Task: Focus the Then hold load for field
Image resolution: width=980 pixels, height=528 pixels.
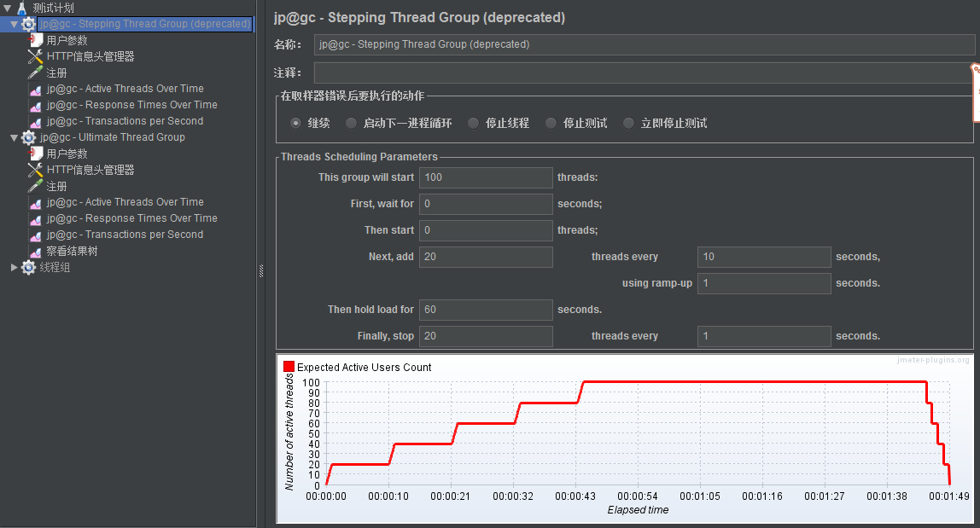Action: tap(486, 310)
